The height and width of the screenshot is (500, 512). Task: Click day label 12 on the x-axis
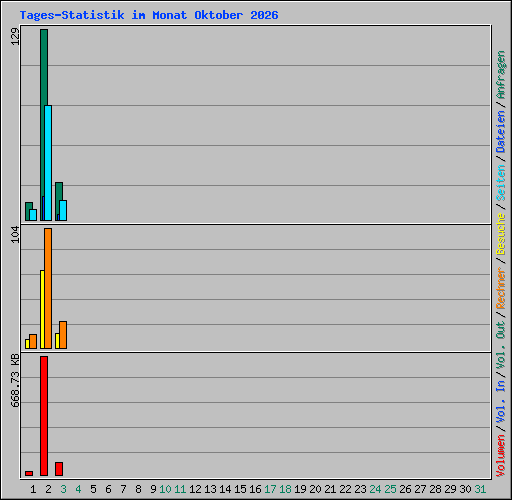pos(195,489)
